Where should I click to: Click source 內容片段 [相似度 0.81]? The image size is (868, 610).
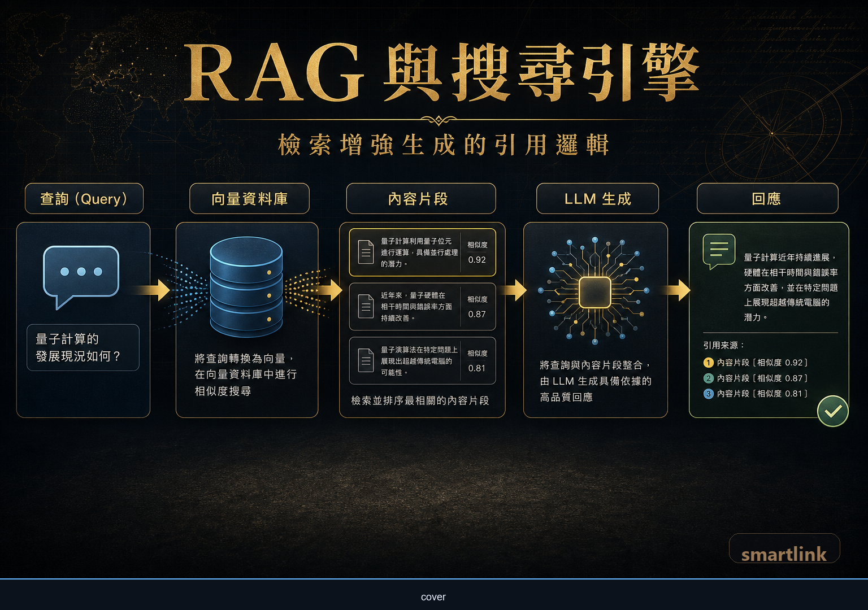[x=762, y=394]
